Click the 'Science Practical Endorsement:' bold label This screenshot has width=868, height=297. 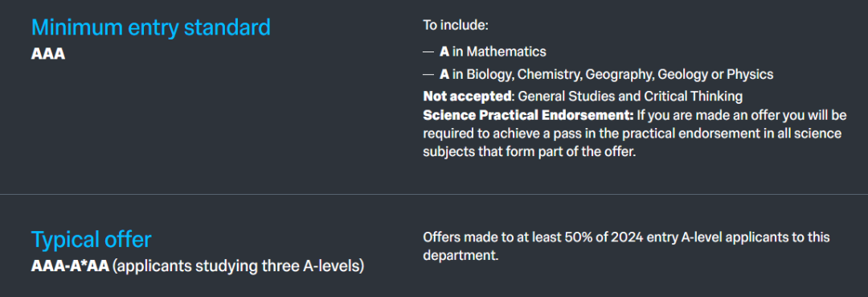pyautogui.click(x=527, y=115)
